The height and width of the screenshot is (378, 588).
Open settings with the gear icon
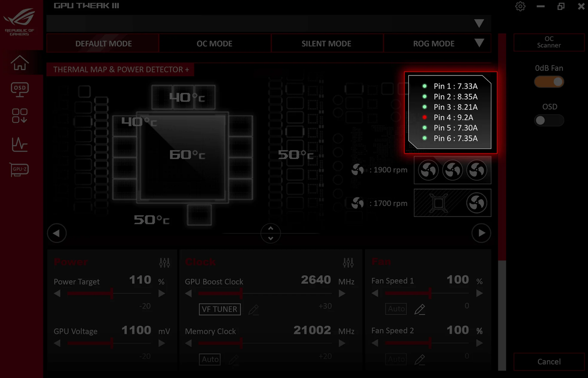[x=520, y=6]
